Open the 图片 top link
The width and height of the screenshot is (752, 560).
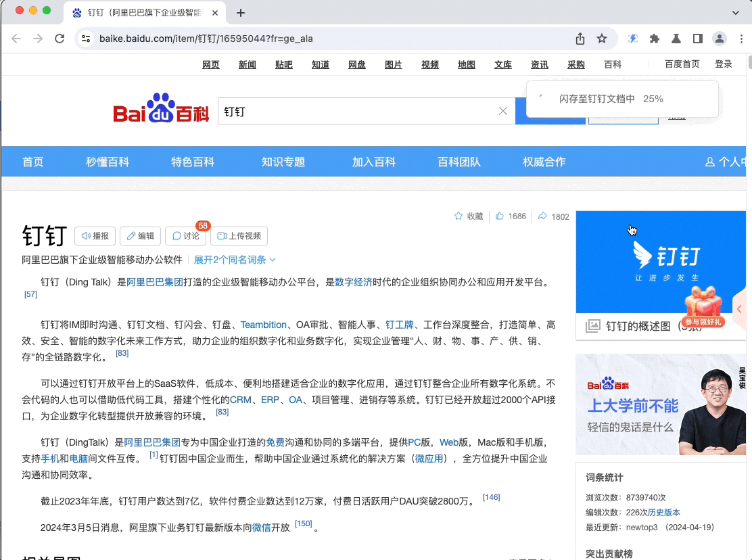point(394,64)
